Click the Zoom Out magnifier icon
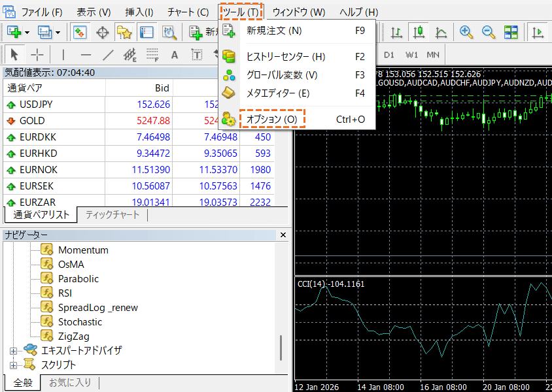 [x=488, y=32]
